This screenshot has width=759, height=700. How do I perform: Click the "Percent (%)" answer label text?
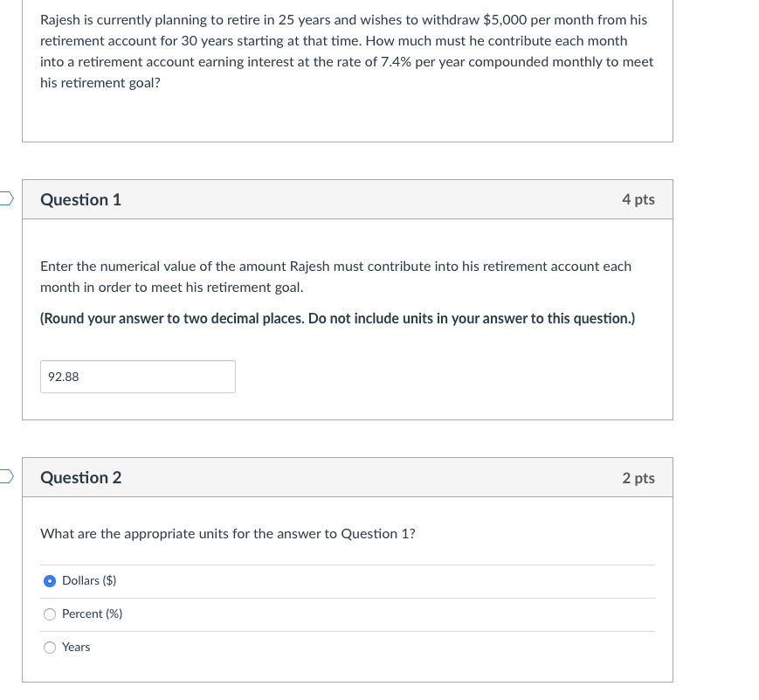93,613
